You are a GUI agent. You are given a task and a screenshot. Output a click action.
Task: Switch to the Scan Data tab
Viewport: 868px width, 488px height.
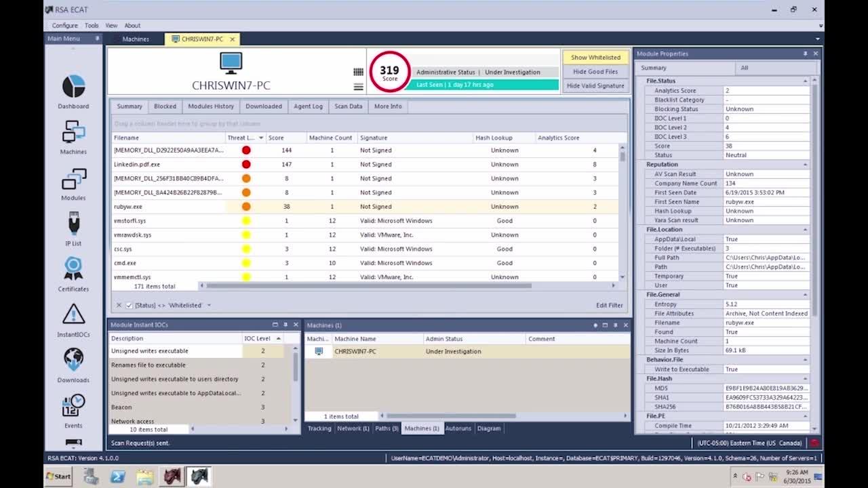tap(349, 106)
